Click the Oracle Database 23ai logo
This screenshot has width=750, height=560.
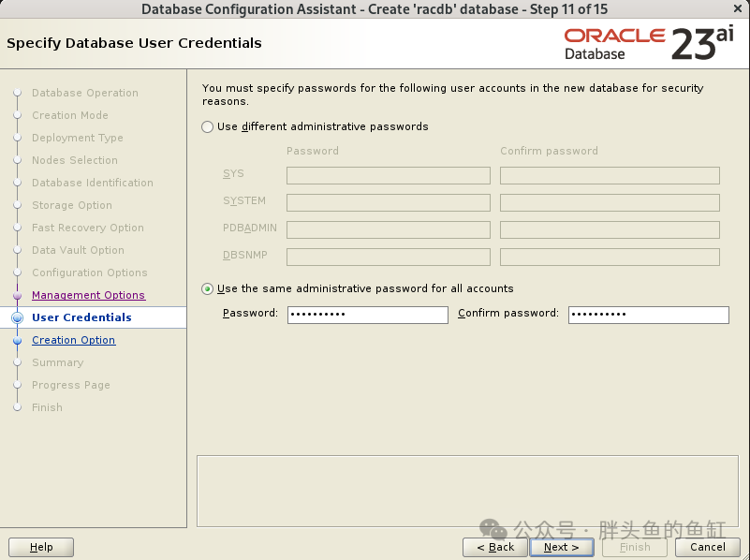(649, 43)
